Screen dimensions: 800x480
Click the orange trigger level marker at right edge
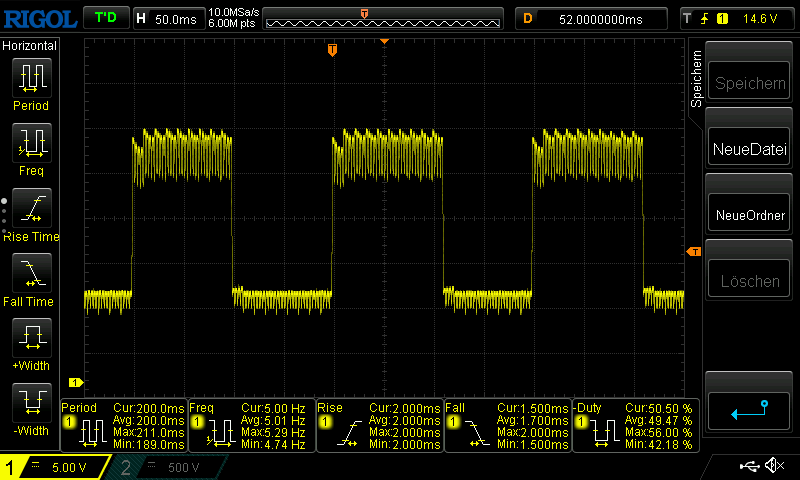click(693, 252)
